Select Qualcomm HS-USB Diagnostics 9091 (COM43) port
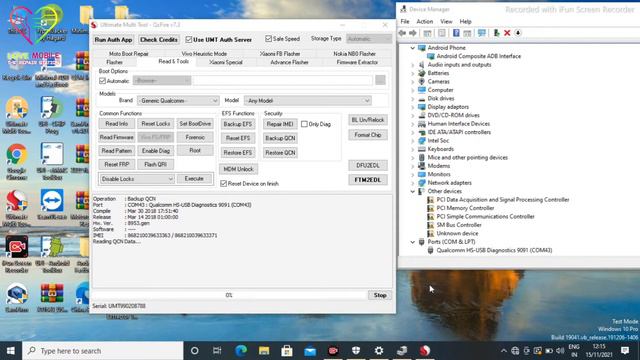Image resolution: width=640 pixels, height=360 pixels. tap(494, 250)
